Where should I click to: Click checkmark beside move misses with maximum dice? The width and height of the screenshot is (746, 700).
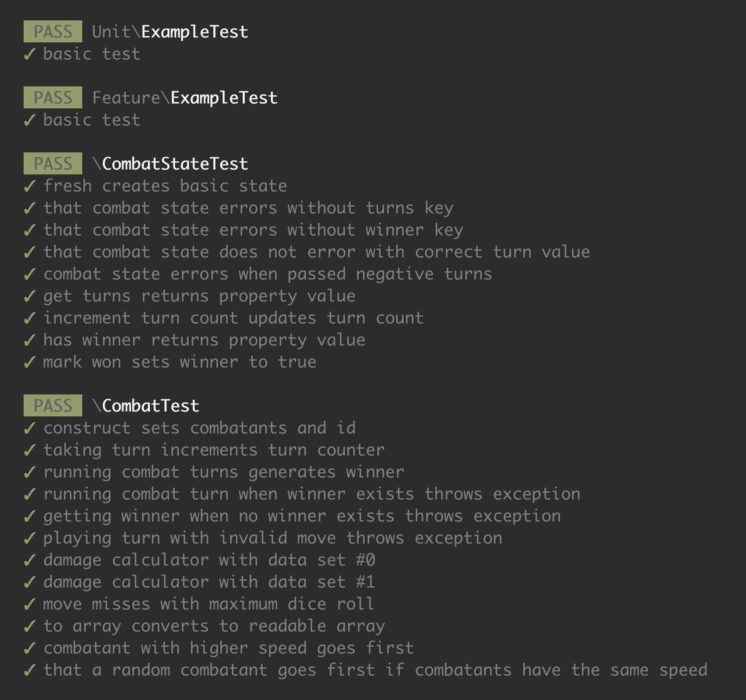[x=29, y=604]
